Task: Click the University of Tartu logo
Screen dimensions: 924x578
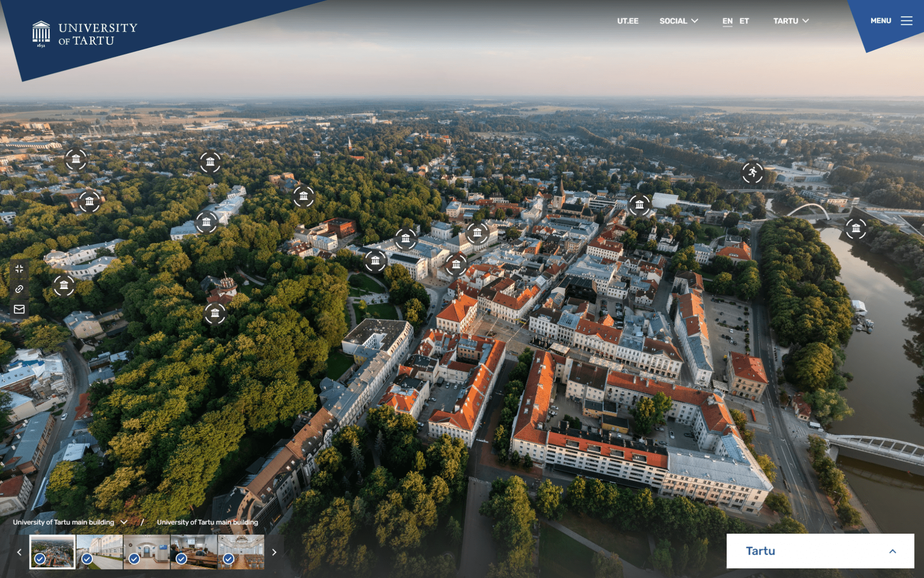Action: coord(85,34)
